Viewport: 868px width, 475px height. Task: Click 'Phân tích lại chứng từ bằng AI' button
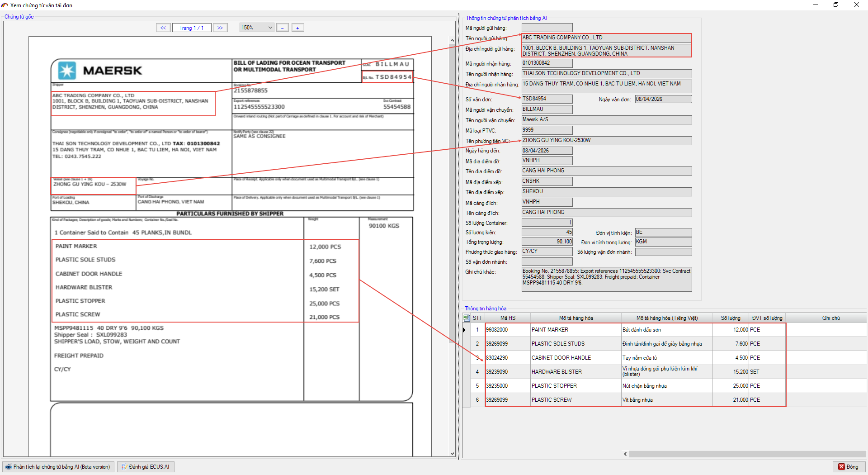(58, 467)
